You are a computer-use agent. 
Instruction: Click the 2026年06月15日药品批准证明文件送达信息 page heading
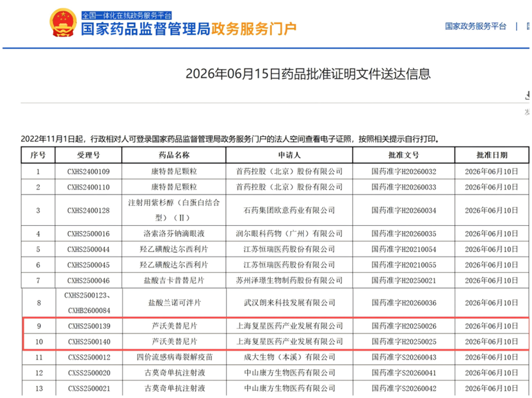[308, 74]
